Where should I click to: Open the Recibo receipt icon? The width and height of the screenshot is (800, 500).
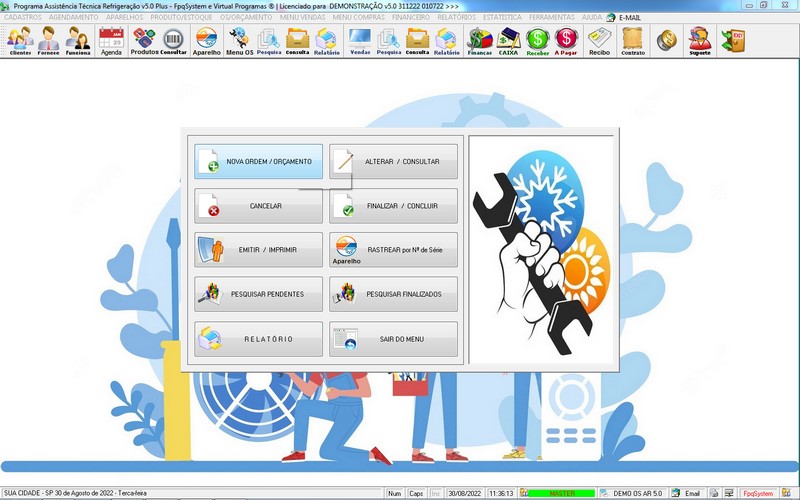[x=599, y=41]
